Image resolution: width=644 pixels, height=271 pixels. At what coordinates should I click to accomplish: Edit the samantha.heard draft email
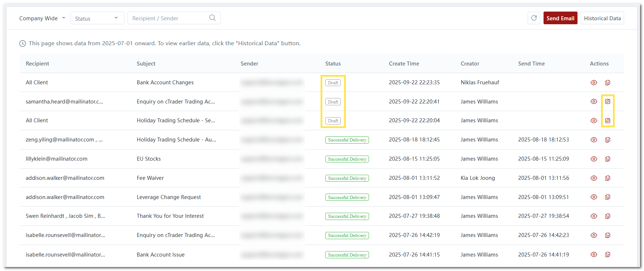pos(607,102)
